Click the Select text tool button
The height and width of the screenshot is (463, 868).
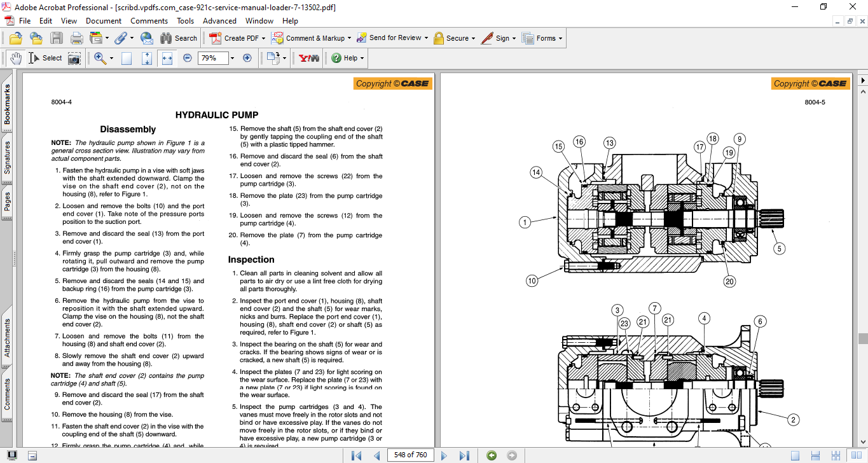(46, 58)
